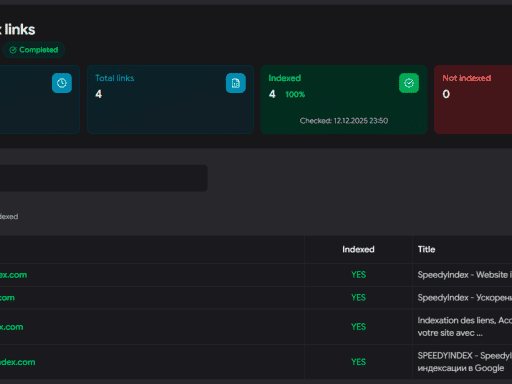Image resolution: width=512 pixels, height=384 pixels.
Task: Click the 'Not indexed' card label
Action: (x=467, y=78)
